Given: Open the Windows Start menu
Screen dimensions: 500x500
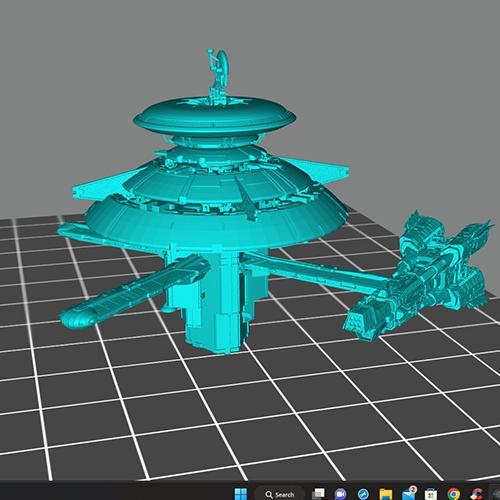Looking at the screenshot, I should pyautogui.click(x=241, y=494).
